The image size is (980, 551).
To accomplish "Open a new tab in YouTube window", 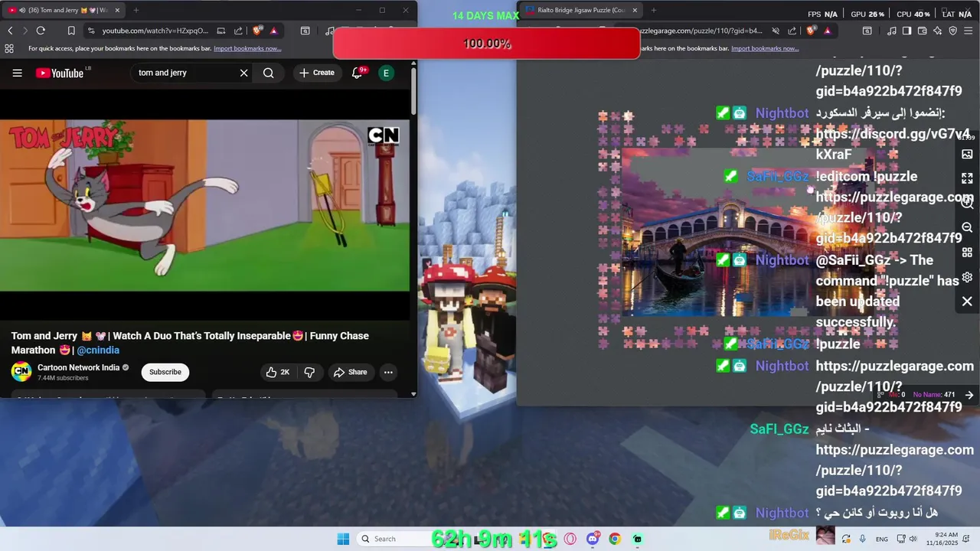I will 136,10.
